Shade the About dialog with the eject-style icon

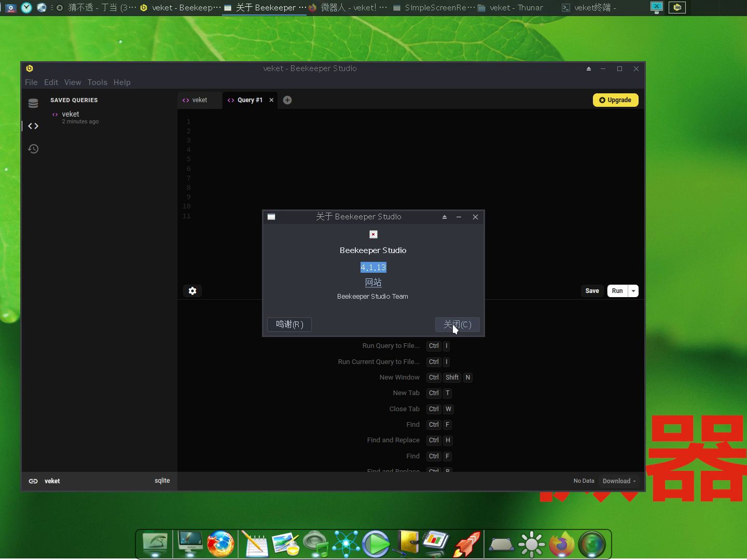pyautogui.click(x=445, y=217)
